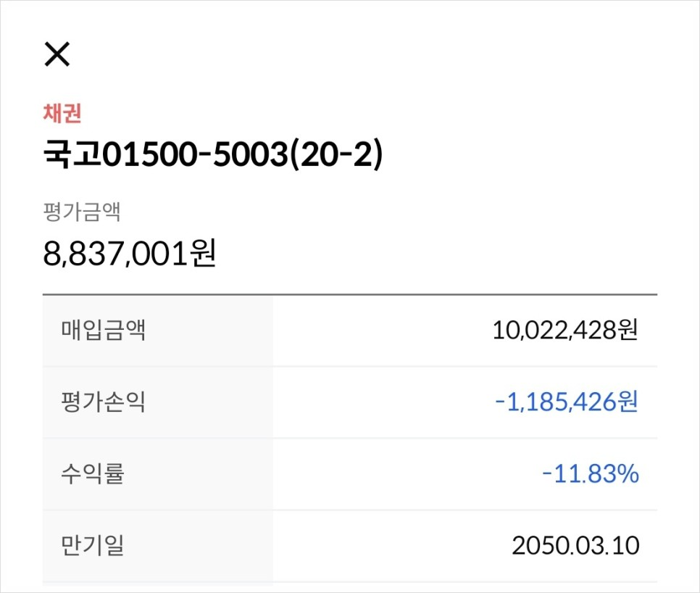The image size is (700, 593).
Task: Click the 국고 text in the bond name
Action: pos(72,154)
